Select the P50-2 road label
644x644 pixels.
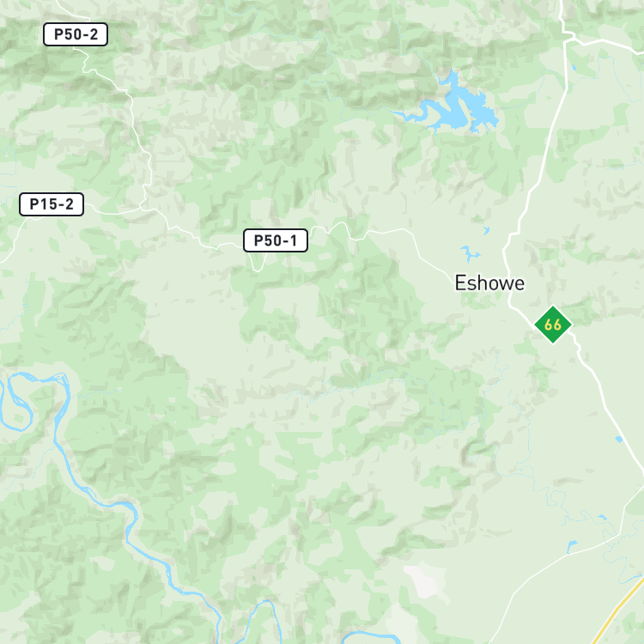point(76,34)
